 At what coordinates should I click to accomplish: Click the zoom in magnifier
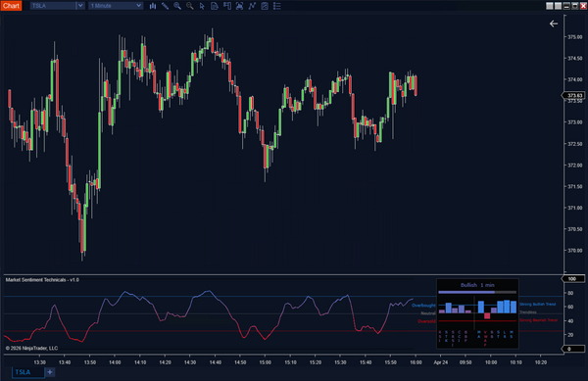pyautogui.click(x=177, y=6)
